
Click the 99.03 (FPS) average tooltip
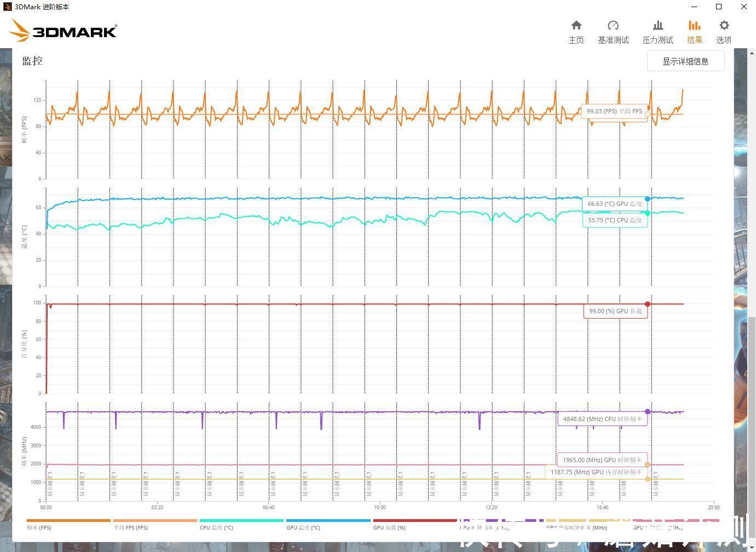click(x=614, y=111)
